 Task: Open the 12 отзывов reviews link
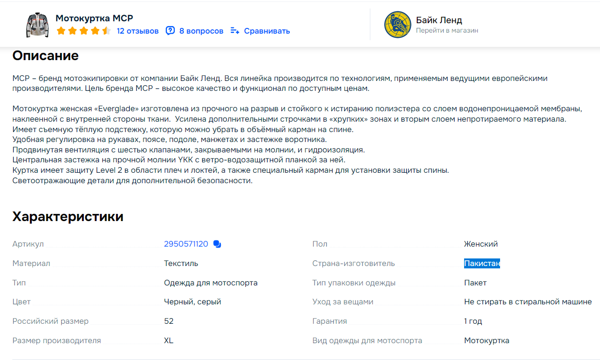click(x=138, y=31)
